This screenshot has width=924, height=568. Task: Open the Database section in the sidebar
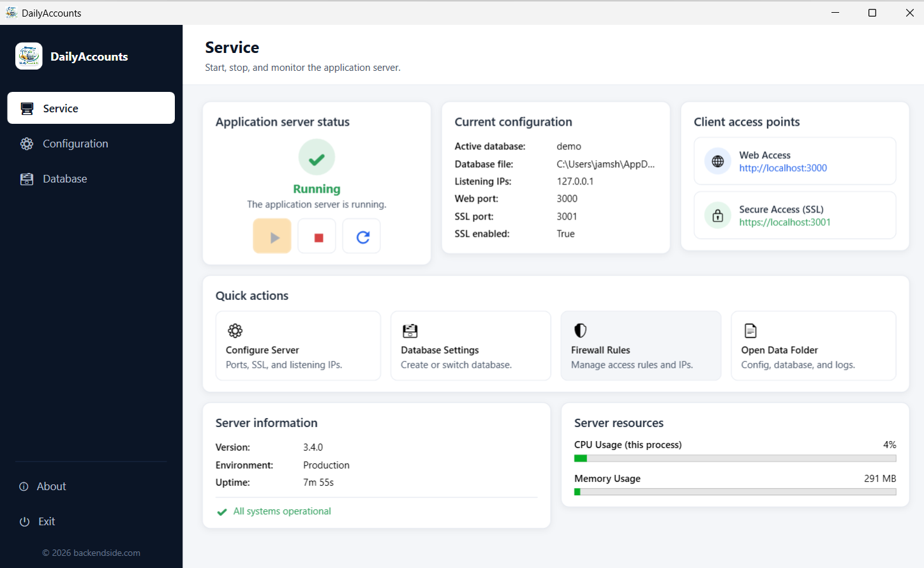pos(91,179)
